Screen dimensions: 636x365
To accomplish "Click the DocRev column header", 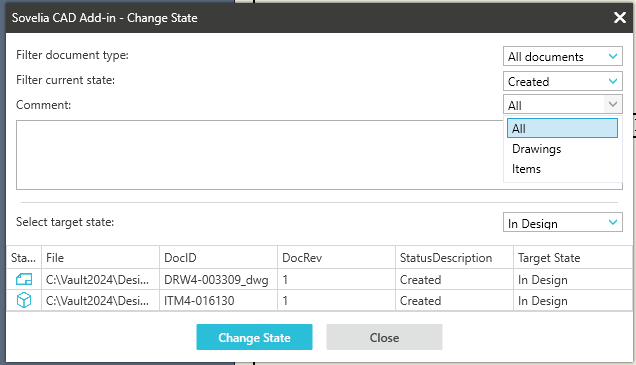I will click(x=336, y=258).
